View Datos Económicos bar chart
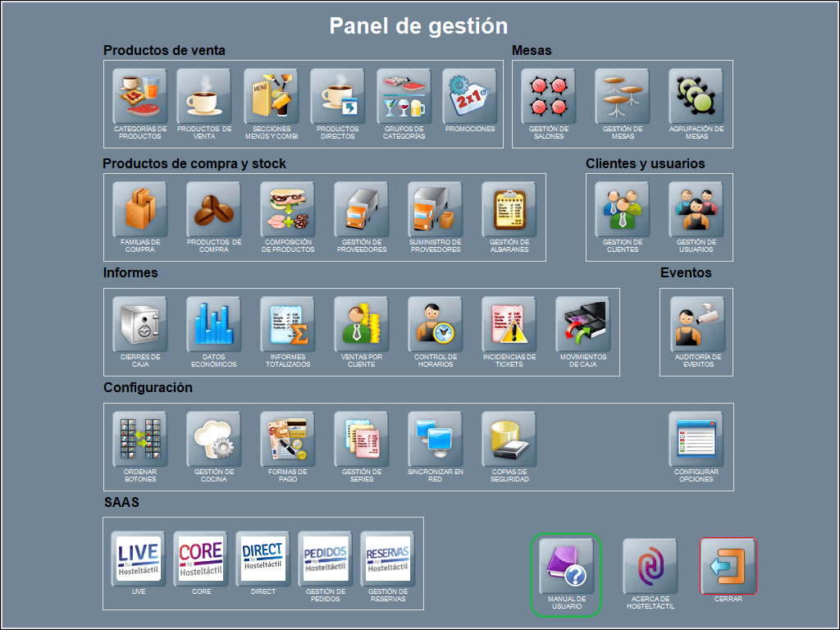This screenshot has width=840, height=630. [213, 324]
